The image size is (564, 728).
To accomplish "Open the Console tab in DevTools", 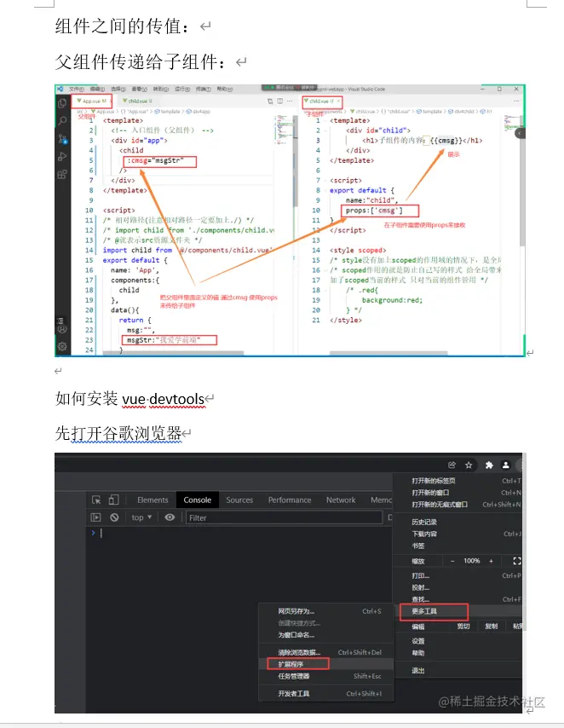I will pyautogui.click(x=198, y=500).
